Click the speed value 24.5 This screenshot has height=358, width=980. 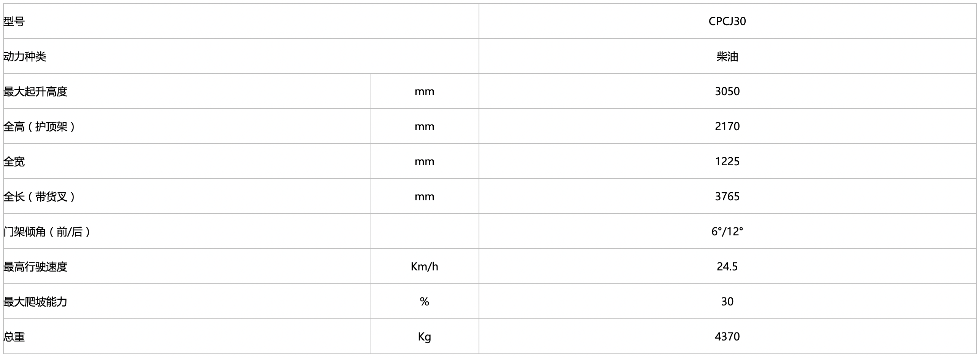click(x=727, y=267)
